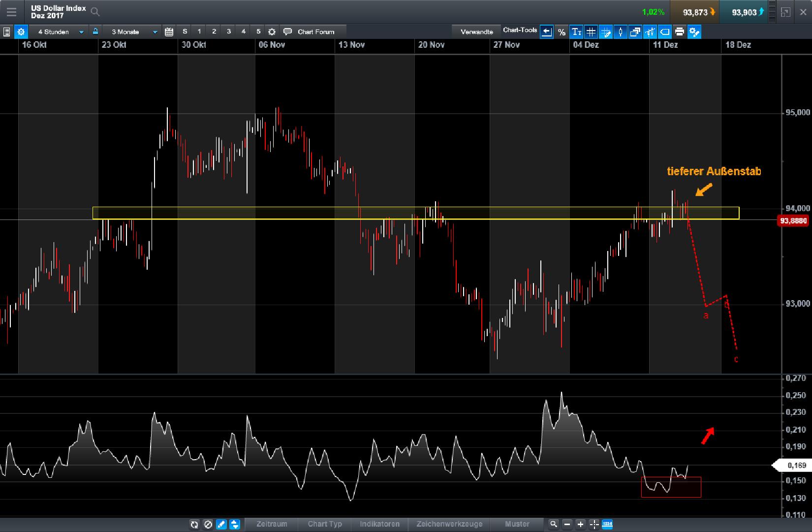Select the candlestick chart type icon

point(621,31)
